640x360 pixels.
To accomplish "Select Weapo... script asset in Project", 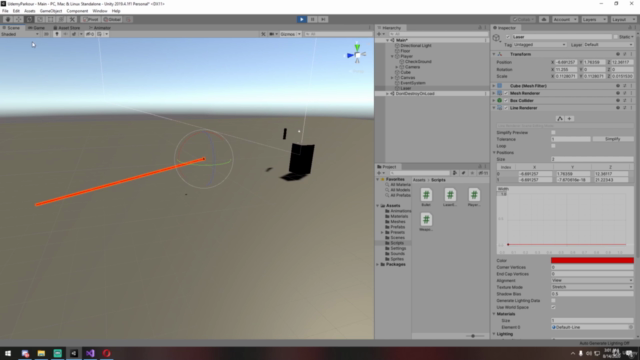I will pos(426,222).
